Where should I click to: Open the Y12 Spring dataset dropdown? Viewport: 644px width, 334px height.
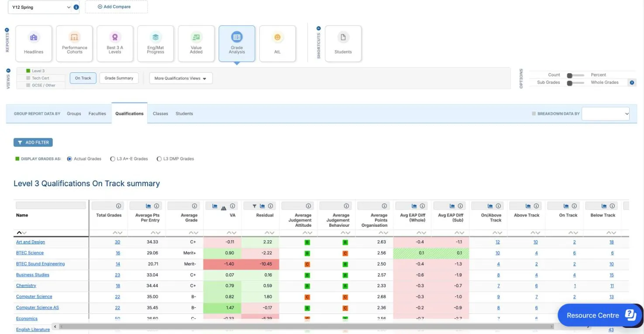point(40,7)
